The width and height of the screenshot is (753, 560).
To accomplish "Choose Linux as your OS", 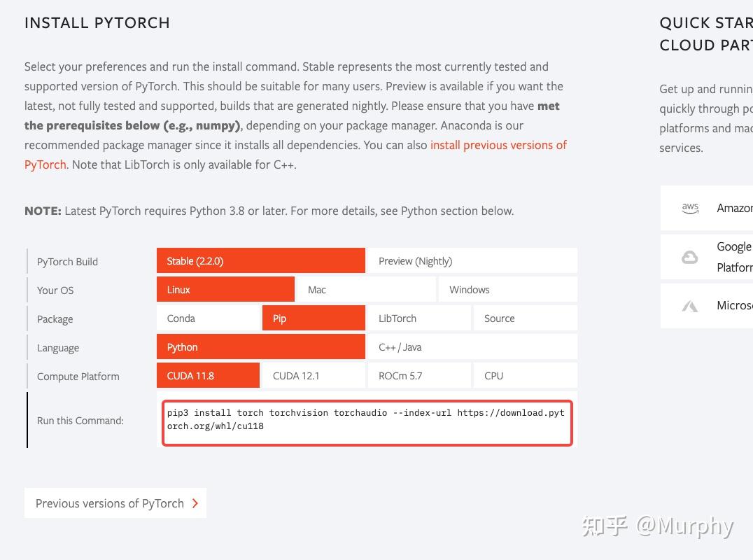I will point(225,290).
